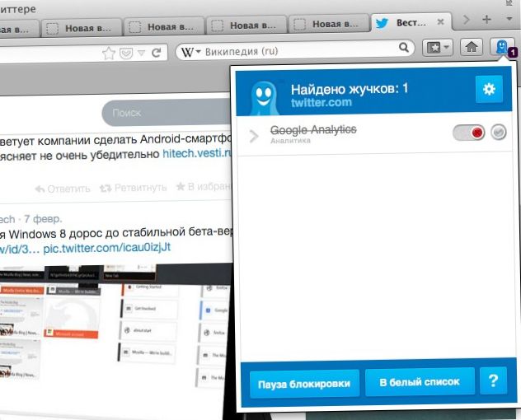The height and width of the screenshot is (420, 521).
Task: Open the Wikipedia search engine dropdown
Action: click(x=190, y=52)
